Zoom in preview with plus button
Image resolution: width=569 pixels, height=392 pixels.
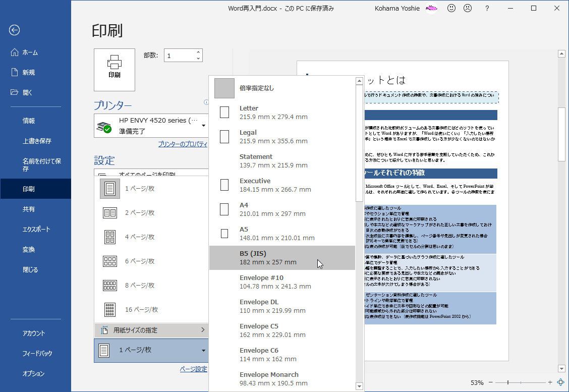550,382
